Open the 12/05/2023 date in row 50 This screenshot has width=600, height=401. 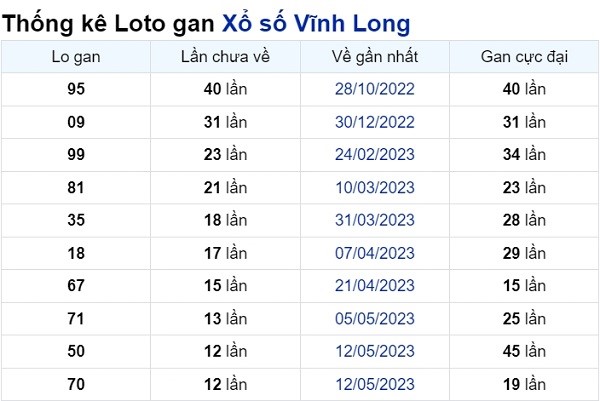375,352
